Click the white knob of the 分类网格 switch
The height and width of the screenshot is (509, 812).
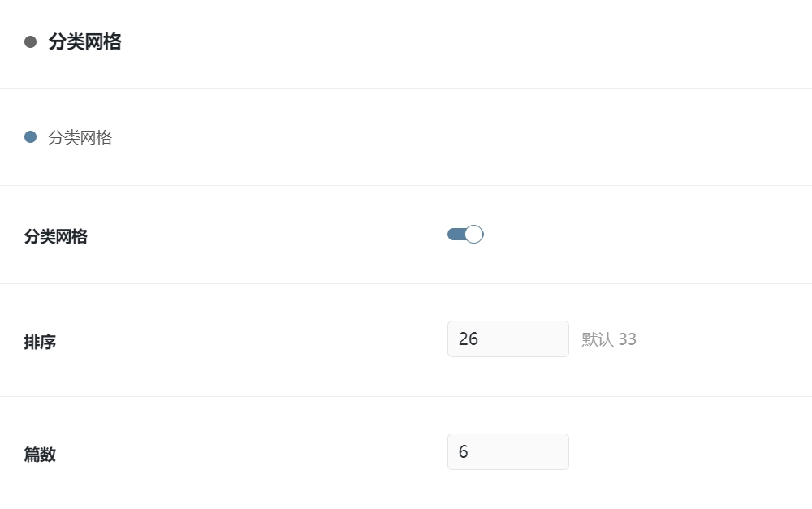coord(474,235)
